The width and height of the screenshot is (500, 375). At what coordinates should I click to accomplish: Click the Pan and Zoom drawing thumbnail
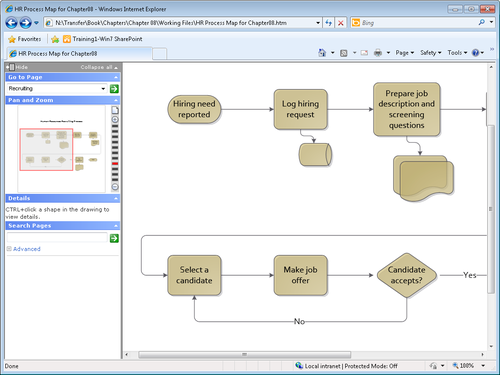click(x=61, y=149)
